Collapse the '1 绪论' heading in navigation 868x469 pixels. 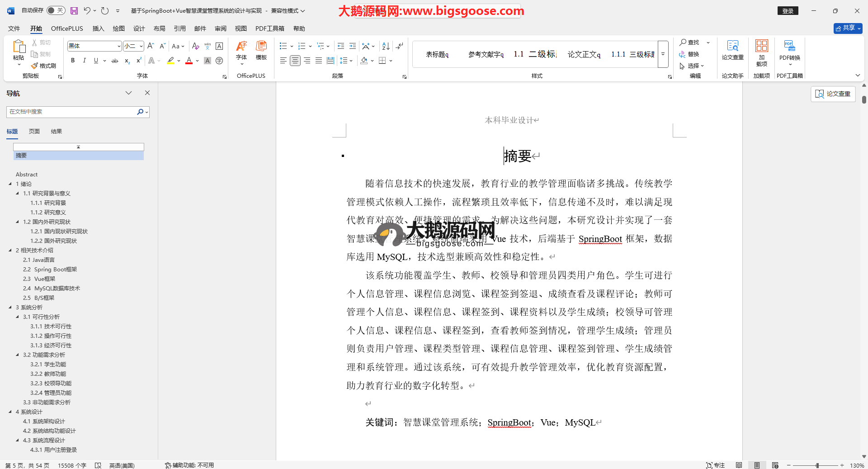tap(10, 184)
